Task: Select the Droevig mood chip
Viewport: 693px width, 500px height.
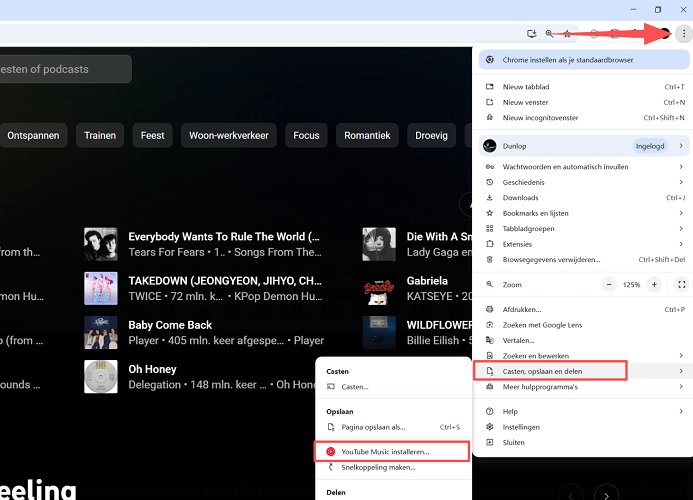Action: 431,135
